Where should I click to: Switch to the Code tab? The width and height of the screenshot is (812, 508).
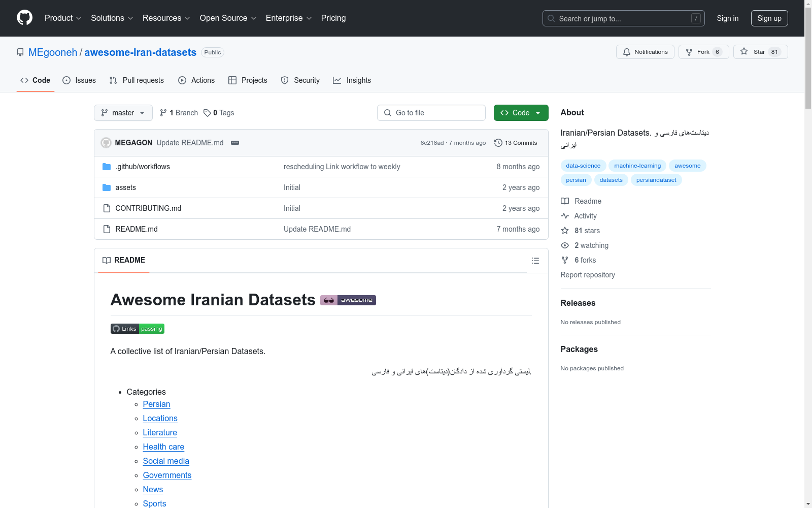(36, 80)
